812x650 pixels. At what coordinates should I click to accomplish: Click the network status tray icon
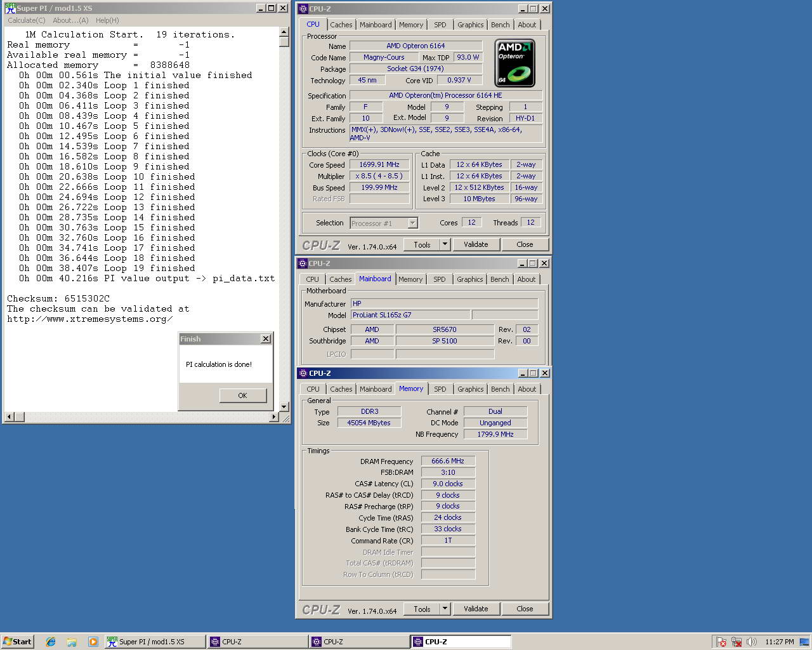click(x=737, y=642)
